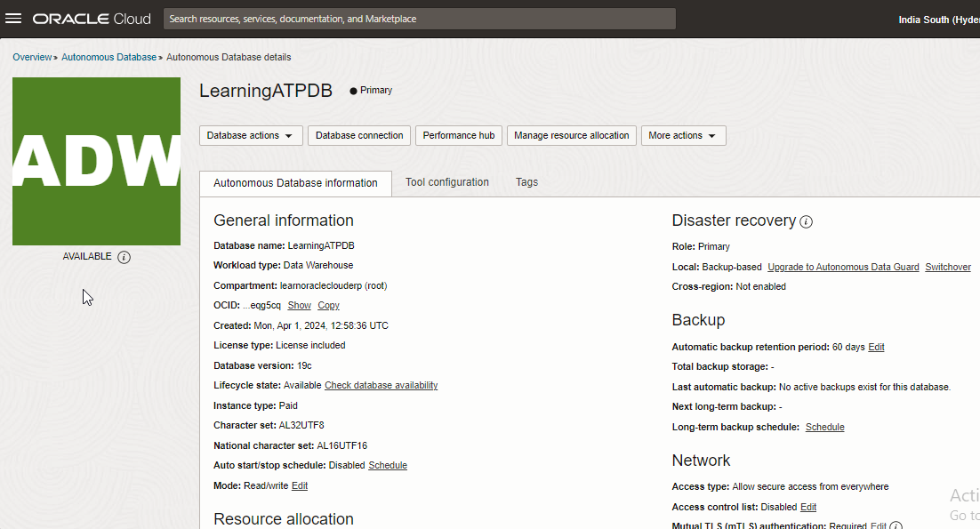Screen dimensions: 980x529
Task: Open Long-term backup Schedule link
Action: coord(824,427)
